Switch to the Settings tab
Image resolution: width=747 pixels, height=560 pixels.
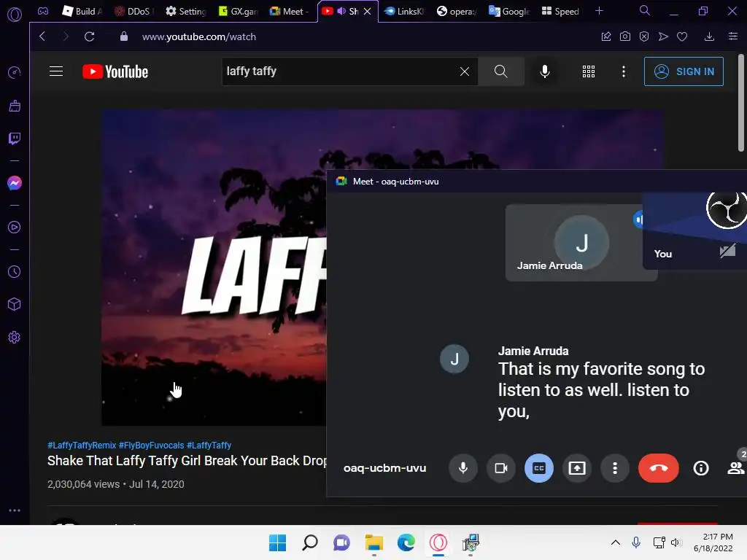tap(185, 11)
